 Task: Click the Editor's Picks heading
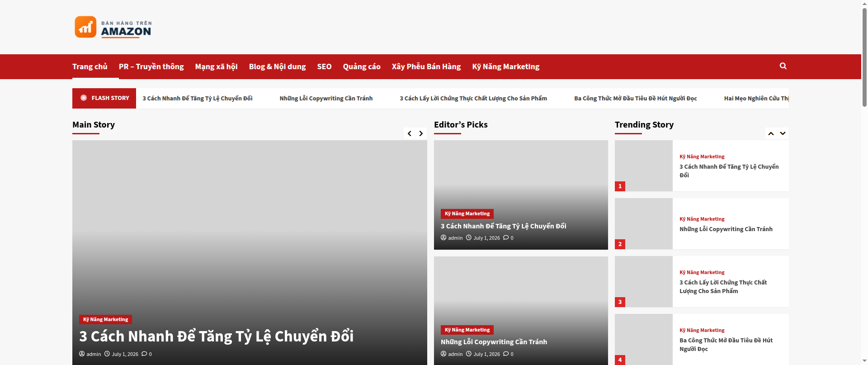[x=461, y=125]
